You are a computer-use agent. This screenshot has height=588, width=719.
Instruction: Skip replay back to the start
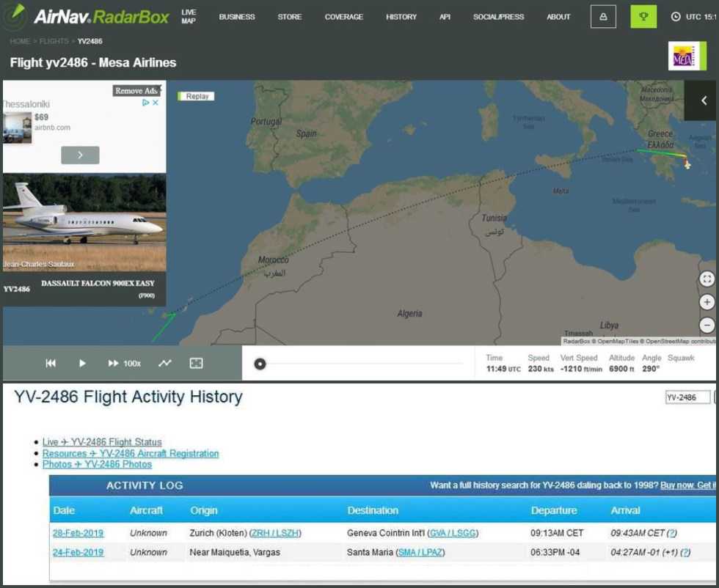tap(51, 364)
